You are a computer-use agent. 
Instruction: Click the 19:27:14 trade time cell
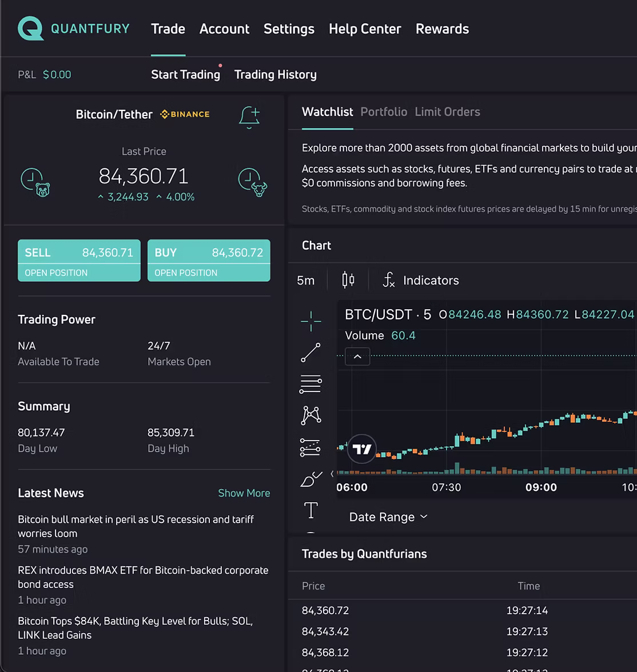527,611
